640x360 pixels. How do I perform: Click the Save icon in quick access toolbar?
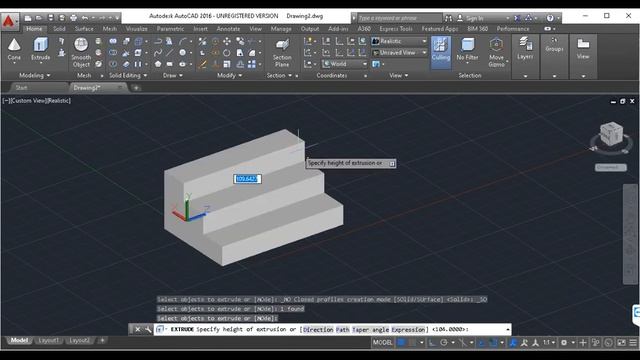pyautogui.click(x=51, y=18)
